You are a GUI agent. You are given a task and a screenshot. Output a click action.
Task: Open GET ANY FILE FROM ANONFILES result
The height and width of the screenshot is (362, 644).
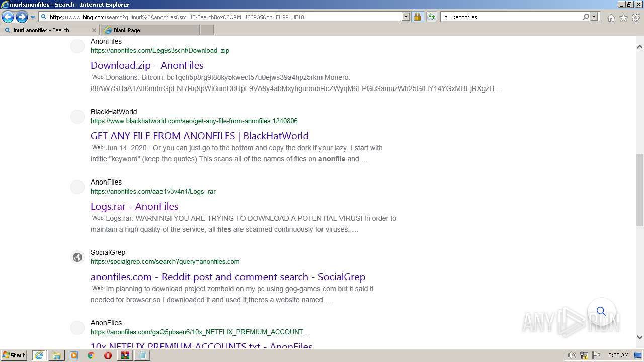coord(200,136)
